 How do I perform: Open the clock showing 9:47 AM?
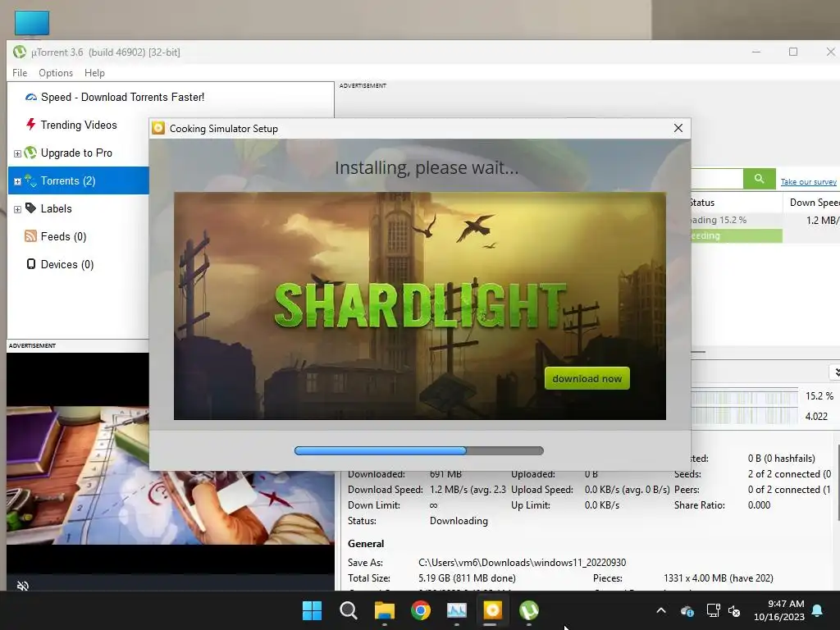tap(779, 610)
